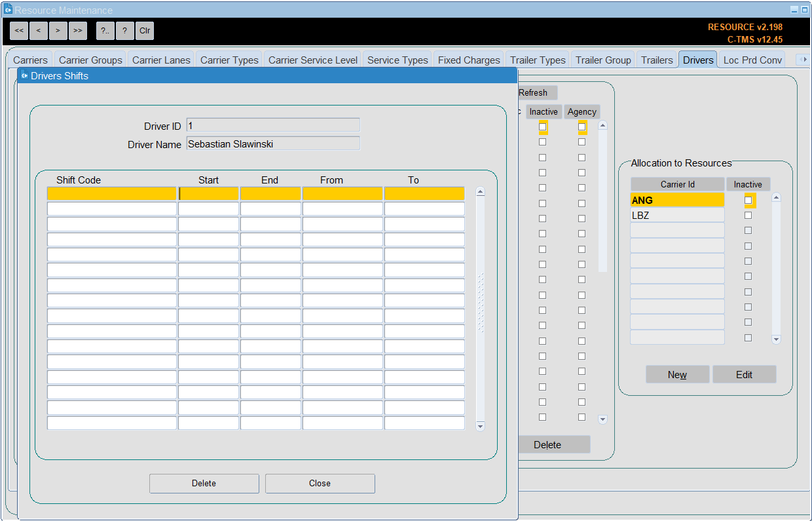Switch to the Carrier Lanes tab

[x=161, y=60]
